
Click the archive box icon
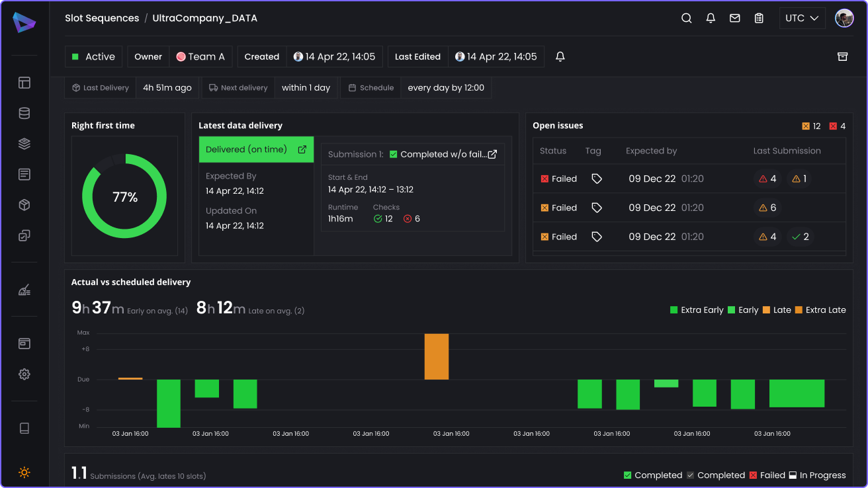click(x=842, y=57)
